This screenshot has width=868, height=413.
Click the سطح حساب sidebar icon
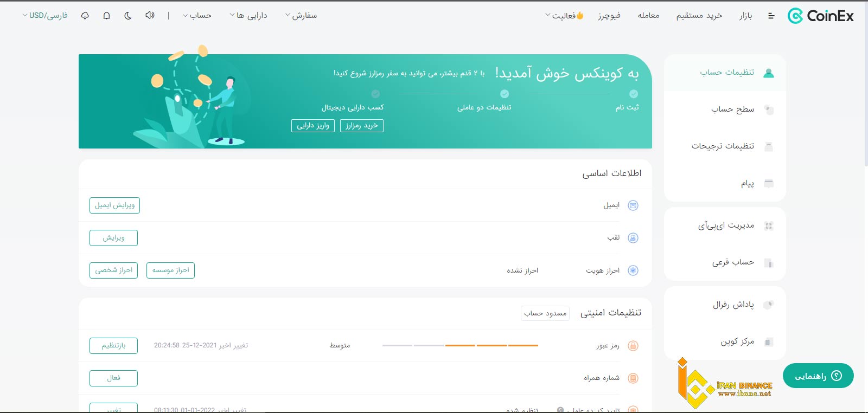click(768, 109)
